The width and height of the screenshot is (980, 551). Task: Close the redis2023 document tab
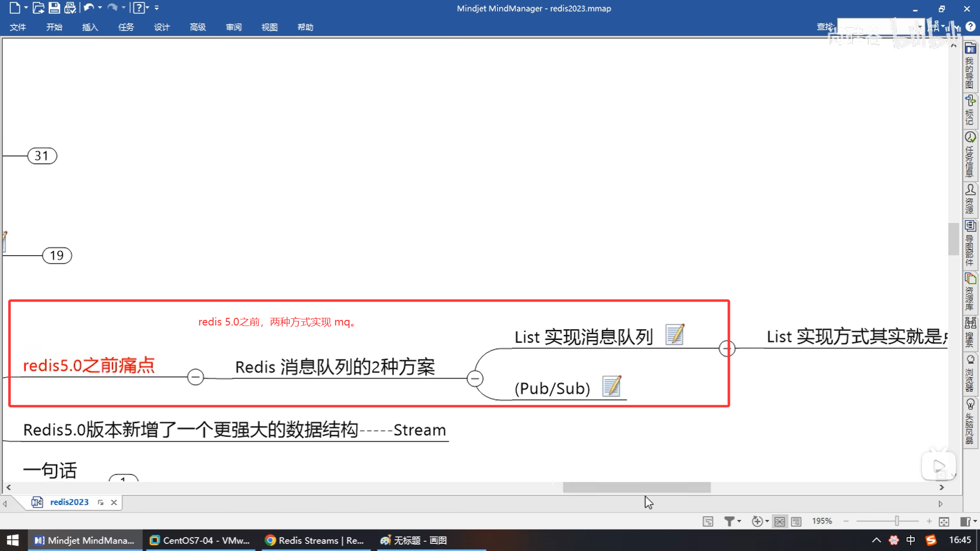tap(114, 503)
